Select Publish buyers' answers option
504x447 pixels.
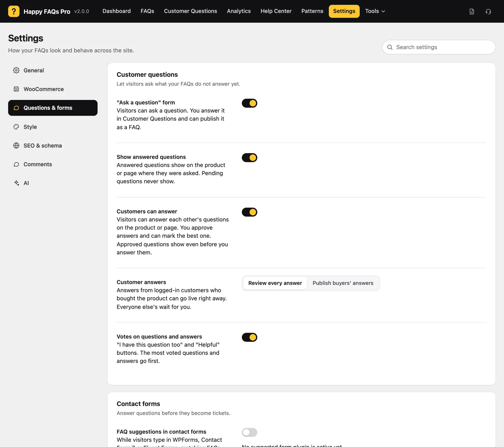coord(343,283)
